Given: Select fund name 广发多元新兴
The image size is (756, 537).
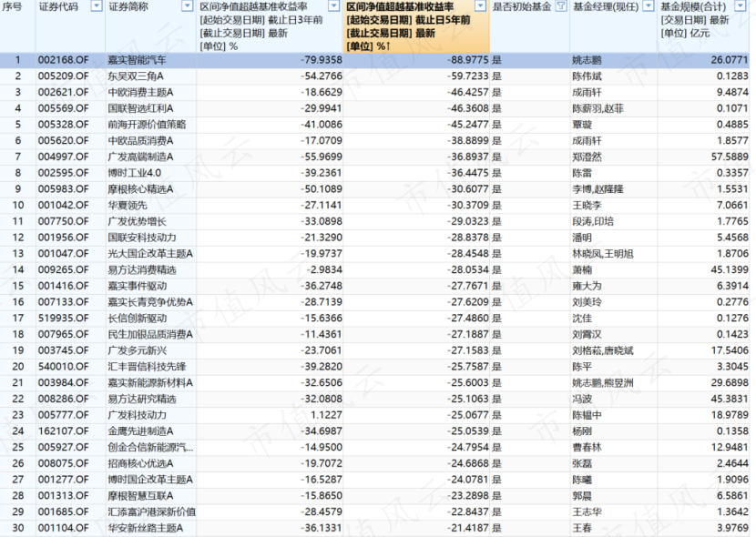Looking at the screenshot, I should click(137, 350).
